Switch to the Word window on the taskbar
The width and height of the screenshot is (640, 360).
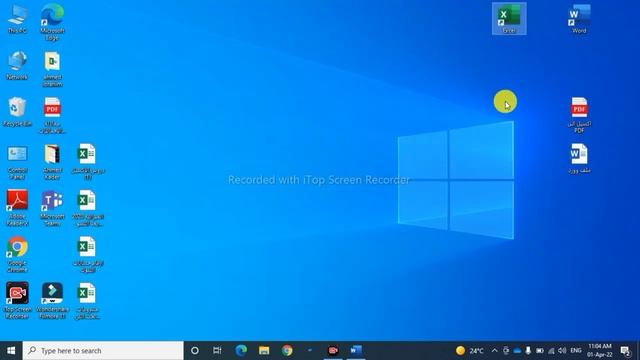pyautogui.click(x=356, y=351)
